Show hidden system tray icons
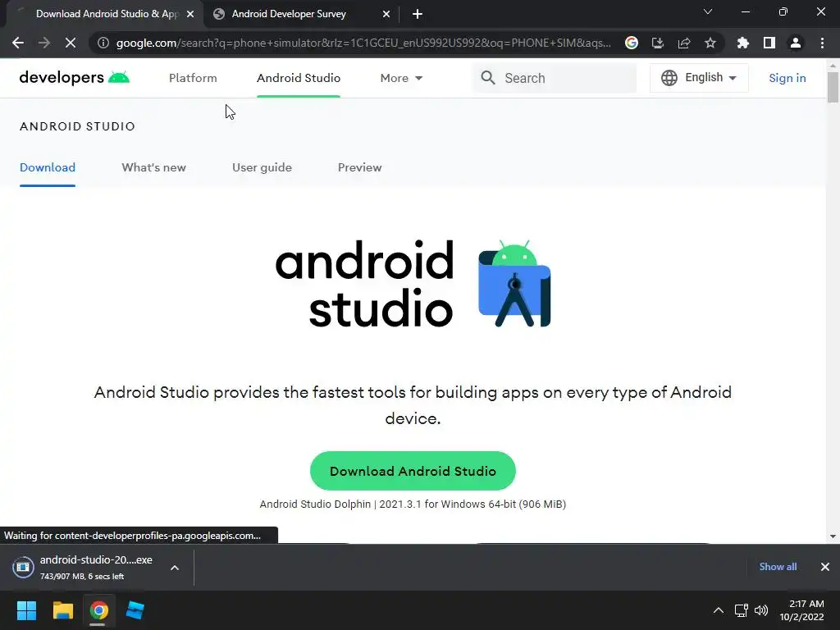Image resolution: width=840 pixels, height=630 pixels. pyautogui.click(x=719, y=610)
